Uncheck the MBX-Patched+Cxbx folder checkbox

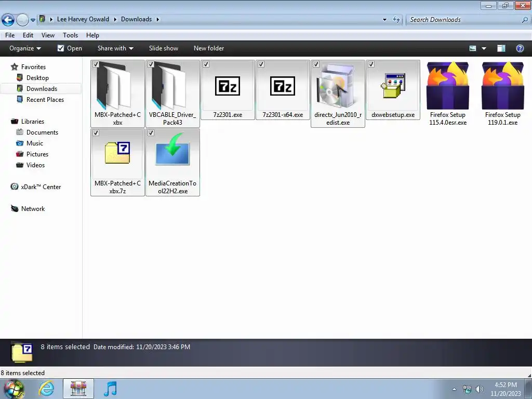tap(96, 64)
